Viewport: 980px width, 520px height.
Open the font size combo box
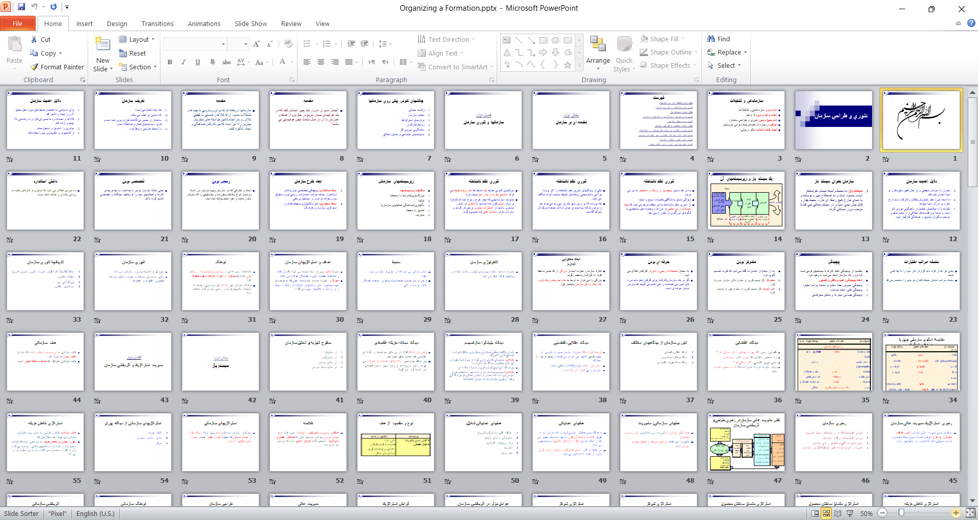tap(238, 44)
